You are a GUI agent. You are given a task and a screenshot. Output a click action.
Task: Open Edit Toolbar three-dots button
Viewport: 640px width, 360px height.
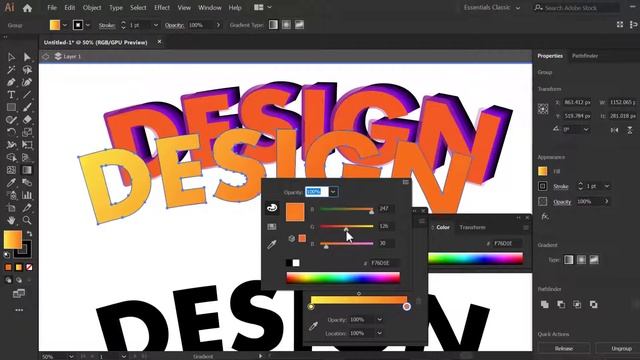pyautogui.click(x=19, y=310)
